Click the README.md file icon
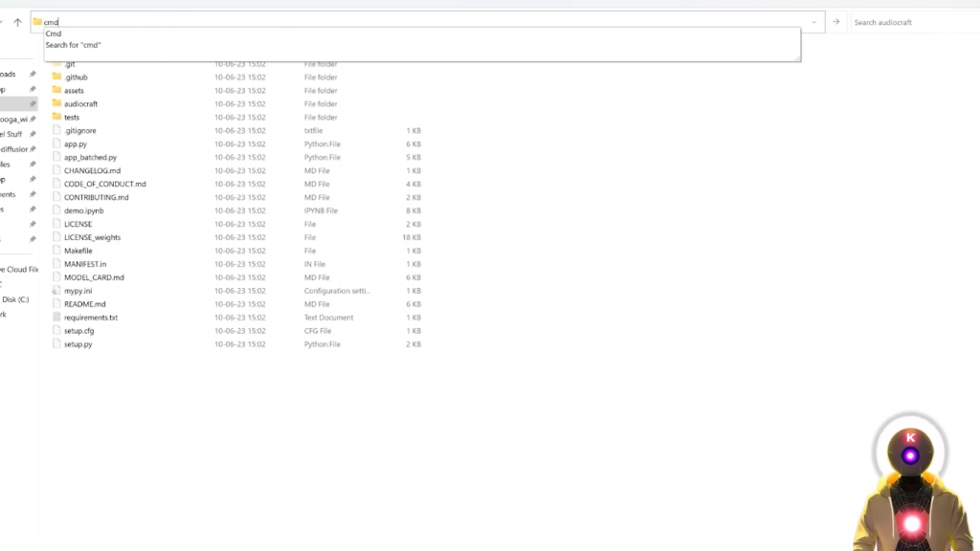Screen dimensions: 980x551 pyautogui.click(x=56, y=303)
